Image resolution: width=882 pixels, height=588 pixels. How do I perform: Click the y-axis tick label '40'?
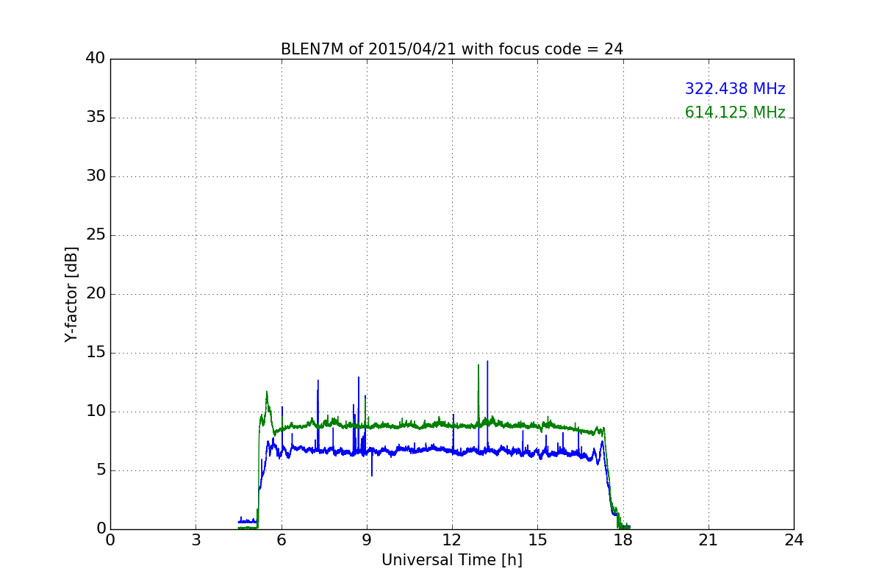click(x=96, y=59)
